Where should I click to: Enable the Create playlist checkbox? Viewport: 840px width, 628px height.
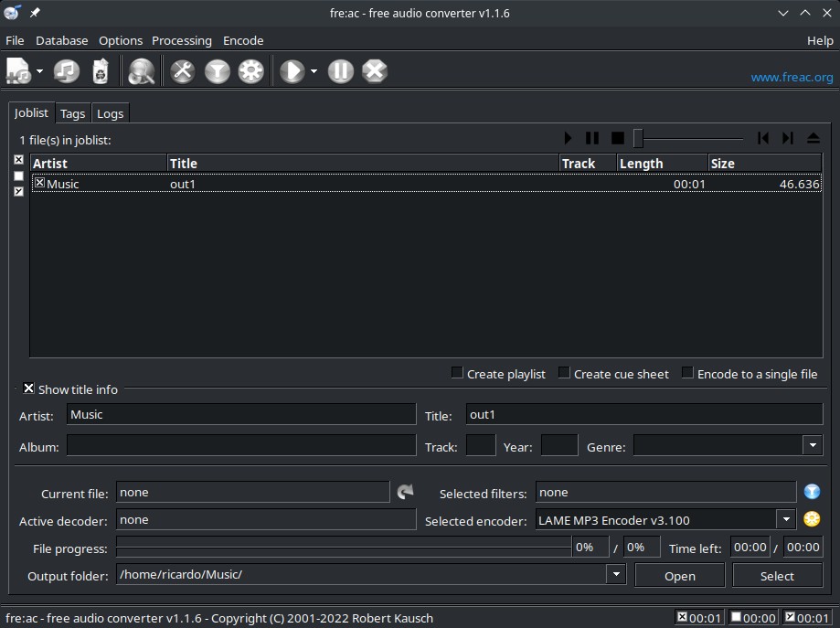[x=457, y=372]
